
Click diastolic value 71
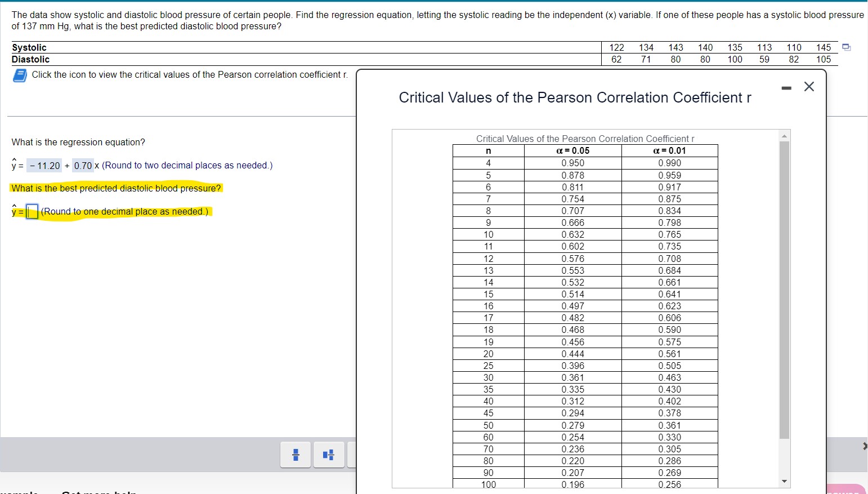coord(646,59)
